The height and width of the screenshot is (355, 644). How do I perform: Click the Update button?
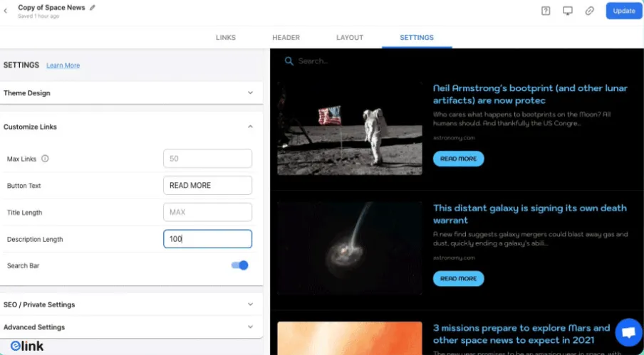[x=624, y=11]
